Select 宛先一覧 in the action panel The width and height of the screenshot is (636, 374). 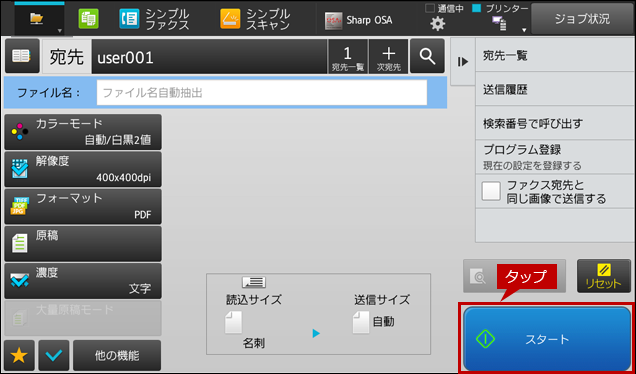[555, 56]
